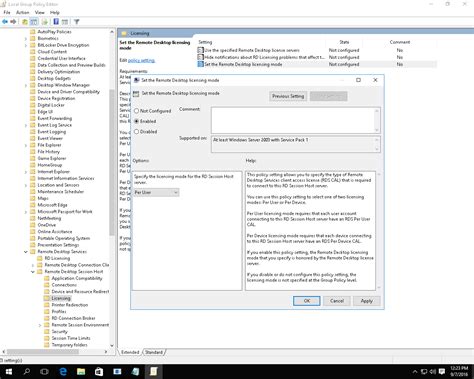Image resolution: width=474 pixels, height=379 pixels.
Task: Expand the Event Log Service node
Action: tap(26, 125)
